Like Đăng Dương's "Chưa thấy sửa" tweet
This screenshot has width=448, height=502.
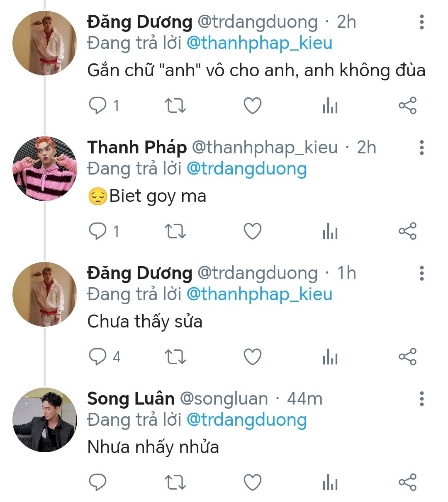tap(252, 357)
